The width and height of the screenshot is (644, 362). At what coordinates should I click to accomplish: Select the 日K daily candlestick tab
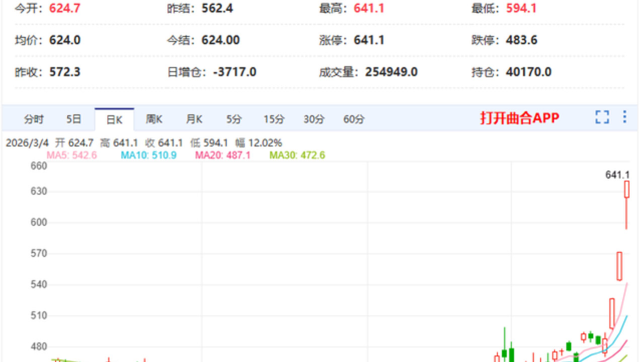click(x=114, y=119)
